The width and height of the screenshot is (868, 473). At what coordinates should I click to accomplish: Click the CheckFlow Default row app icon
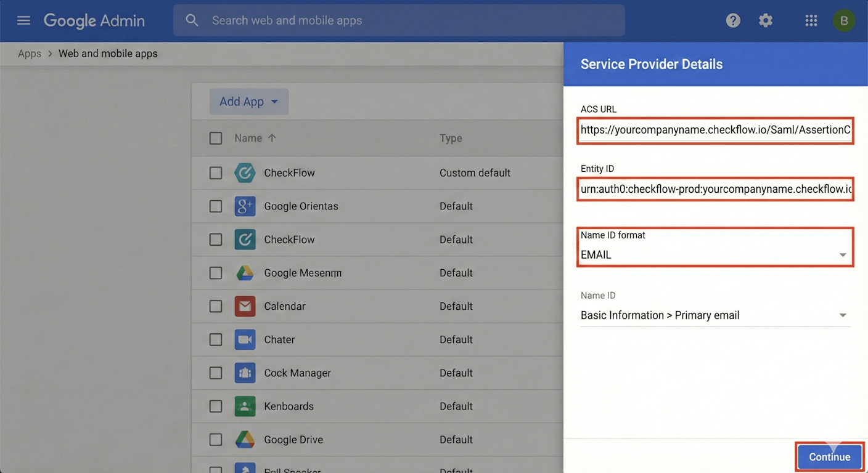pyautogui.click(x=245, y=240)
